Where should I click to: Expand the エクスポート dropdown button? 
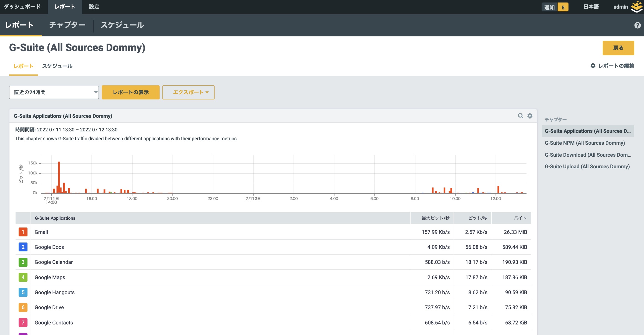188,92
